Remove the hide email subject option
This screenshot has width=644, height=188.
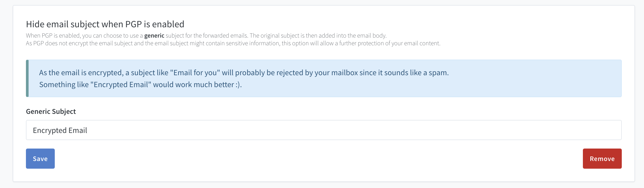coord(602,158)
